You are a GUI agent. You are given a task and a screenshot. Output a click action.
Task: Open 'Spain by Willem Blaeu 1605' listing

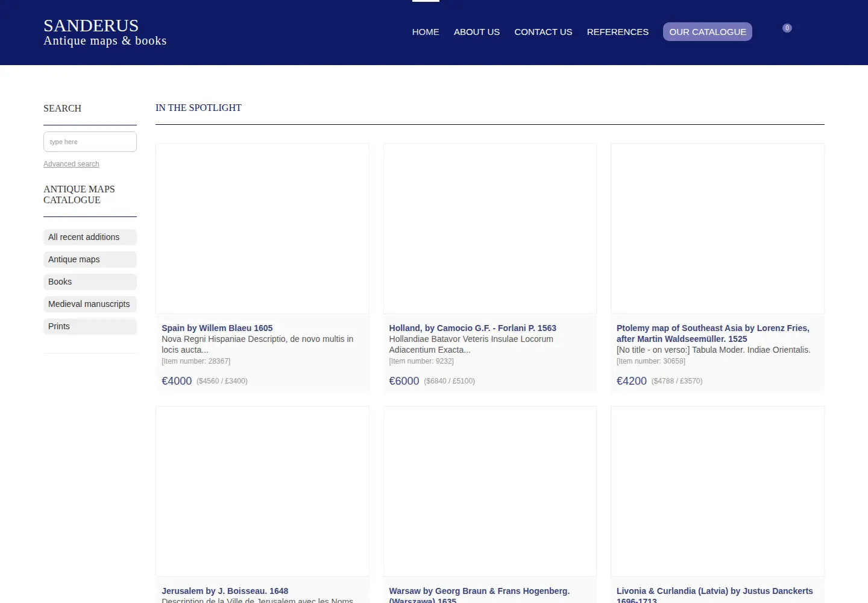(217, 328)
